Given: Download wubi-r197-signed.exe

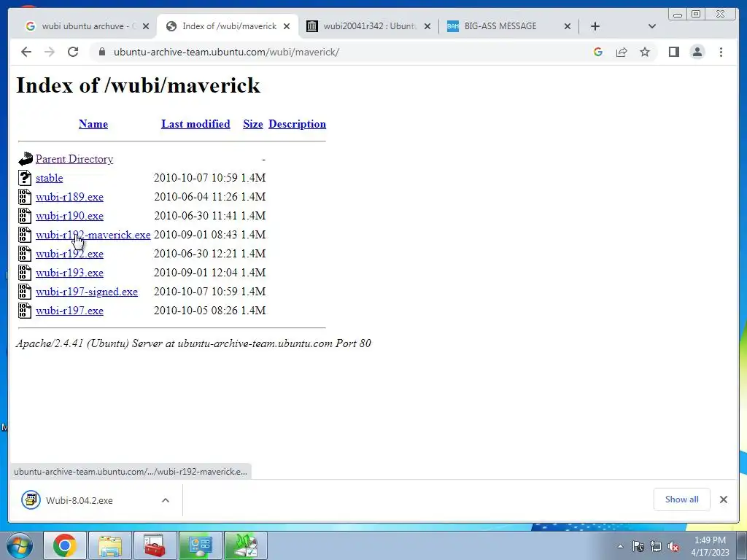Looking at the screenshot, I should pos(87,292).
